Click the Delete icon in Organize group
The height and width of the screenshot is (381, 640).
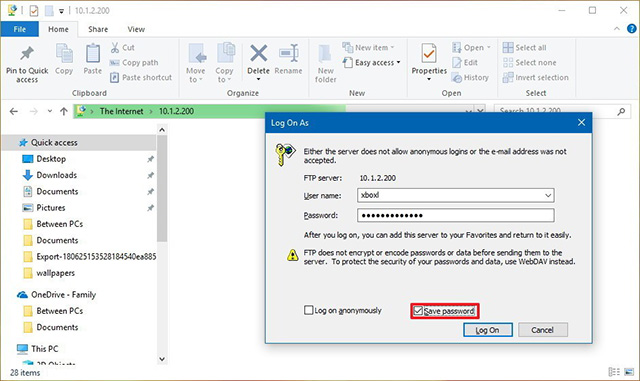click(x=258, y=53)
